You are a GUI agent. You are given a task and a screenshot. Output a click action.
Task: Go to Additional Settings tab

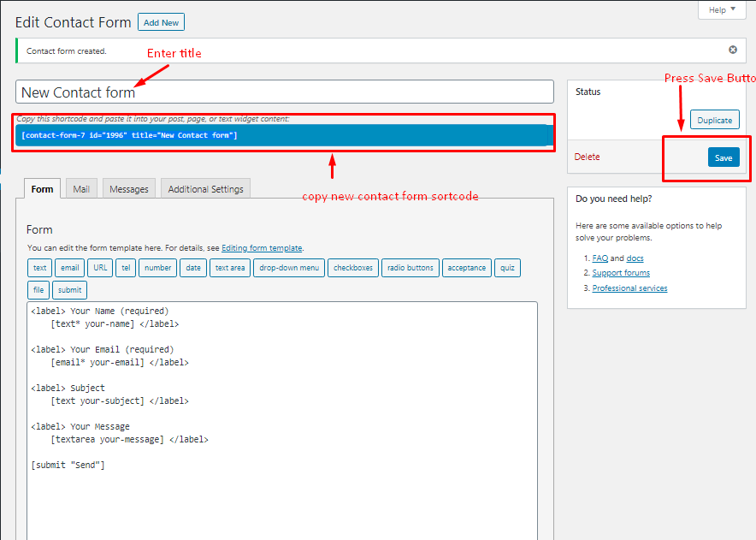205,189
